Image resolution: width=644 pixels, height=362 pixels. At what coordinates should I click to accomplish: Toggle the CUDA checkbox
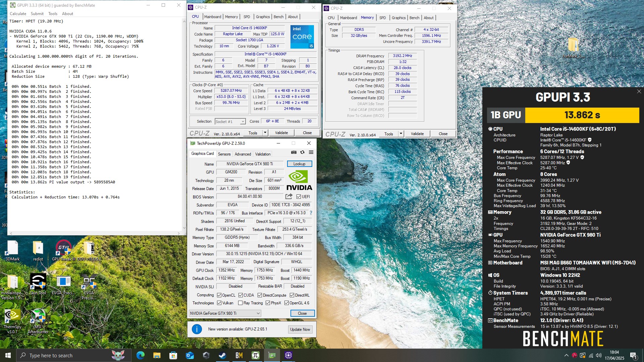coord(240,295)
